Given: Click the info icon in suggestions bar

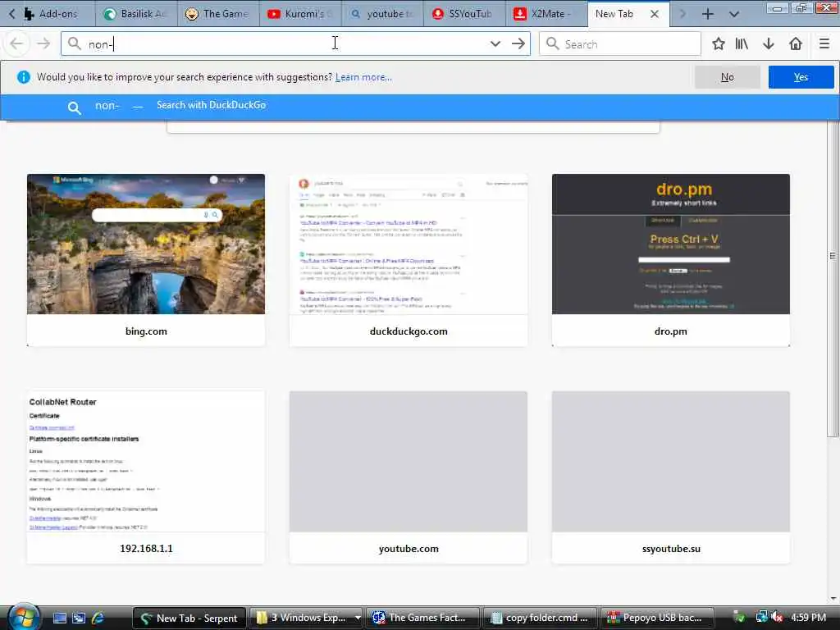Looking at the screenshot, I should [24, 77].
